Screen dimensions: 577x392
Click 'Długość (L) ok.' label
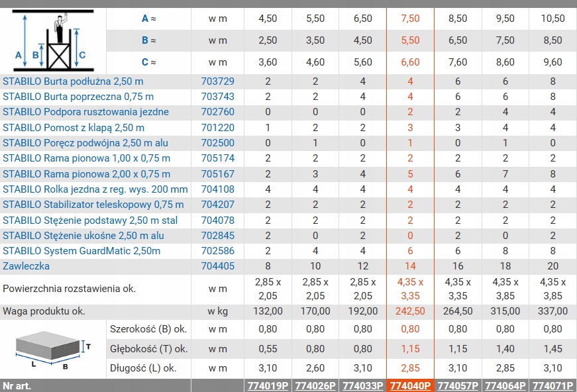click(x=143, y=368)
